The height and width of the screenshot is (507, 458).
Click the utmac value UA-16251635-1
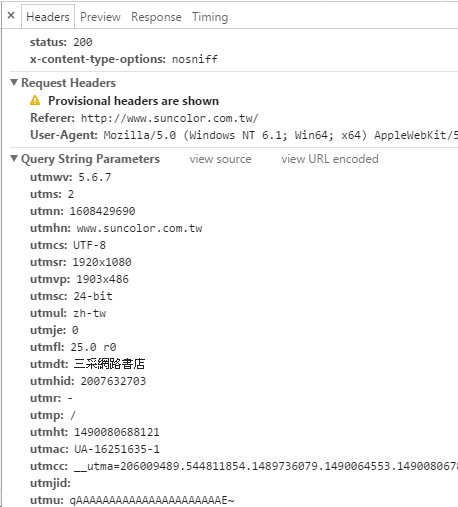[x=117, y=449]
